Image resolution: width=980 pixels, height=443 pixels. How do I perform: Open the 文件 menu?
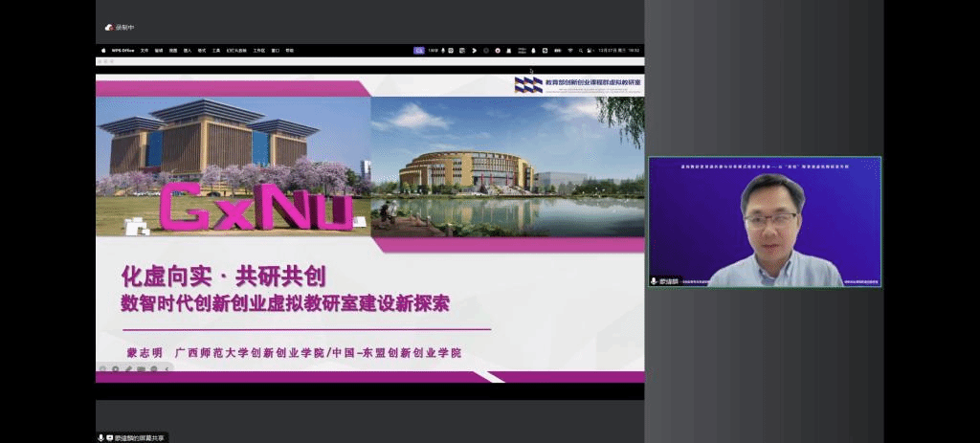(x=145, y=50)
